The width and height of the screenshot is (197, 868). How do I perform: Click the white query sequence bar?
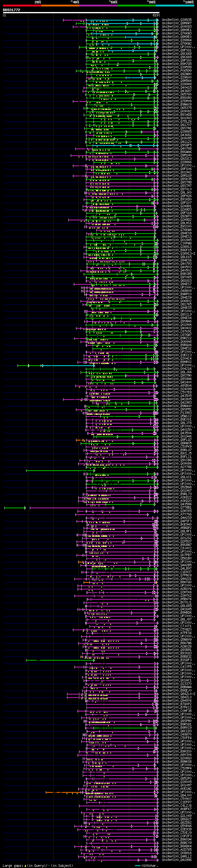81,12
